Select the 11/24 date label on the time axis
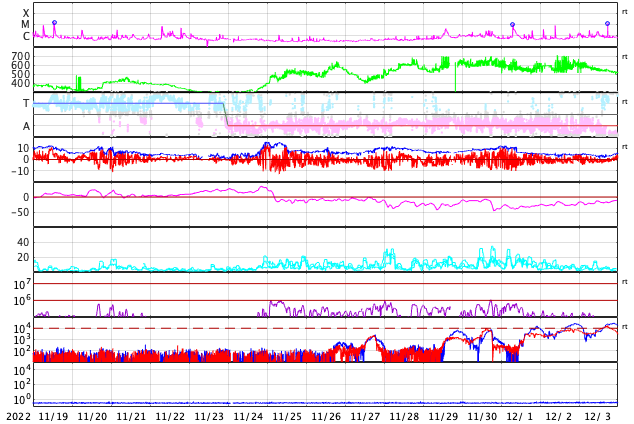 248,416
